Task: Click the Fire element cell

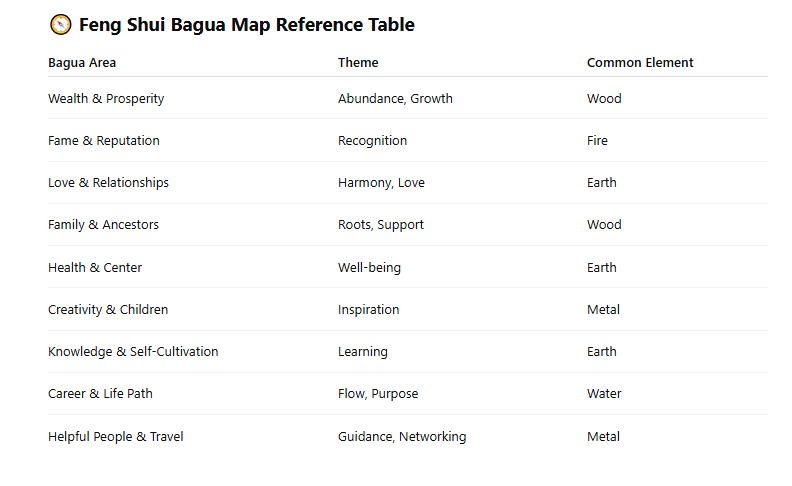Action: pos(597,140)
